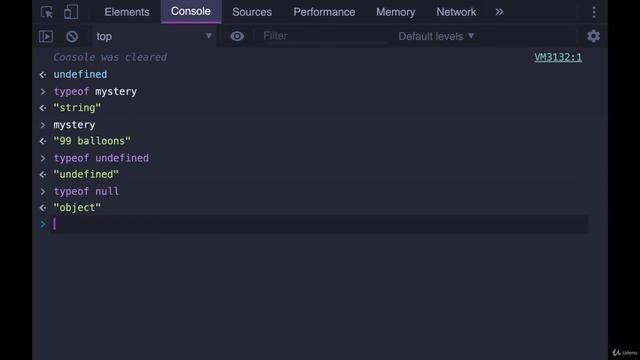Focus the Filter input field

point(324,36)
